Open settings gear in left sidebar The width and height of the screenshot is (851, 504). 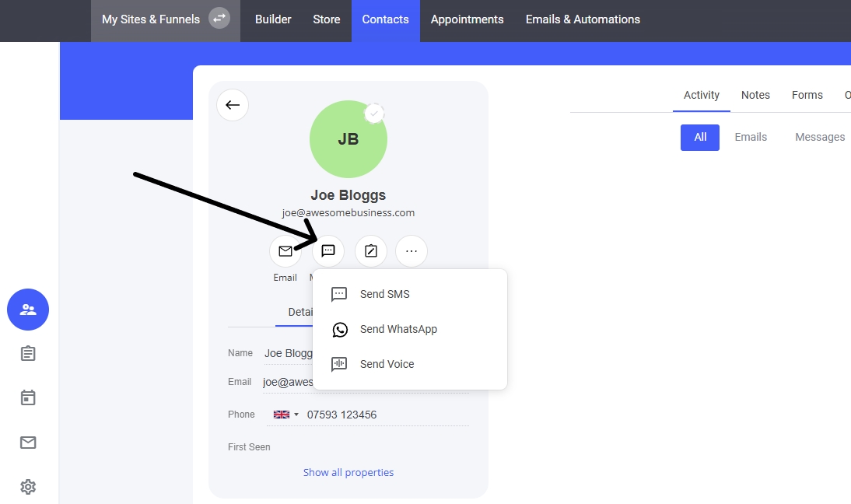(28, 487)
